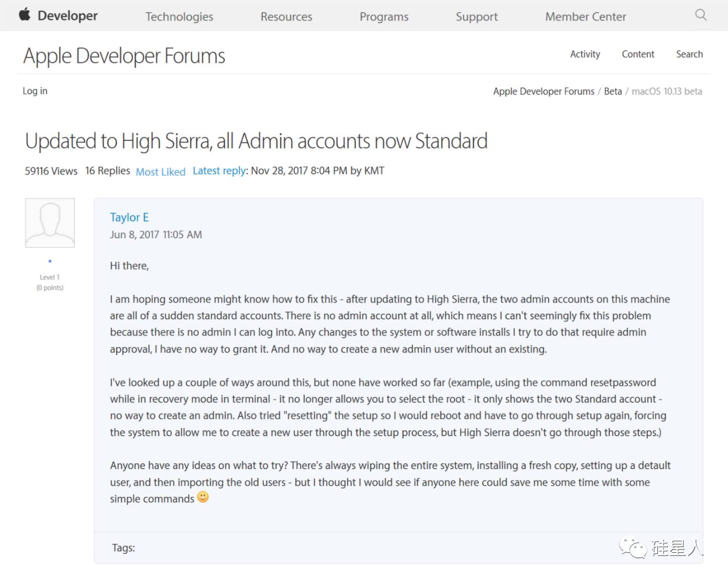This screenshot has width=728, height=580.
Task: Click the smiley emoji in the post
Action: tap(203, 497)
